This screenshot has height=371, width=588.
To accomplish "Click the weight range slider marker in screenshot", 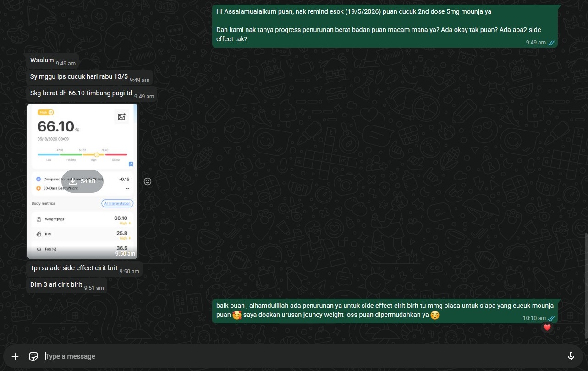I will [x=96, y=155].
